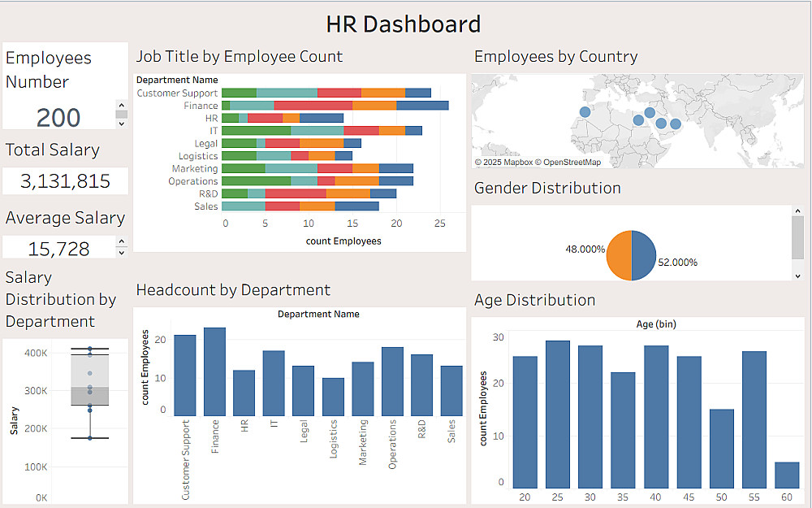Screen dimensions: 812x508
Task: Click the 'Customer Support' label in Job Title chart
Action: click(x=177, y=93)
